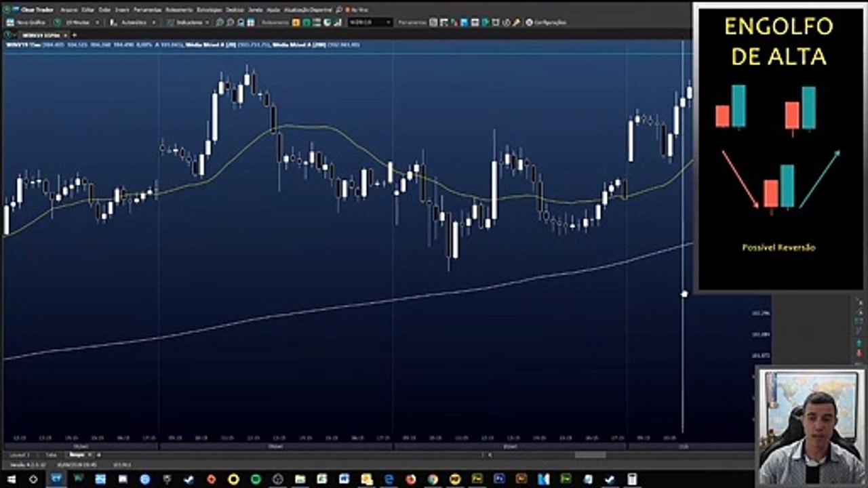Viewport: 868px width, 488px height.
Task: Open the Desktop menu
Action: coord(235,10)
